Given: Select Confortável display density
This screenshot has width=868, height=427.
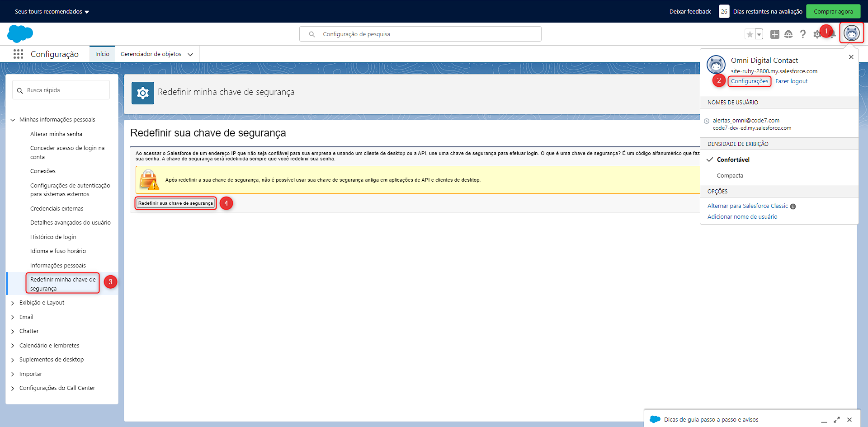Looking at the screenshot, I should 733,160.
